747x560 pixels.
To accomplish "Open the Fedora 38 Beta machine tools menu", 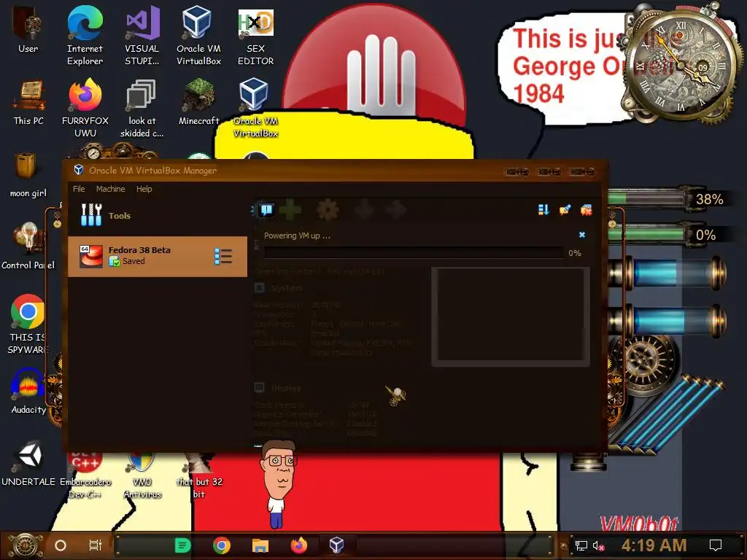I will pos(223,257).
